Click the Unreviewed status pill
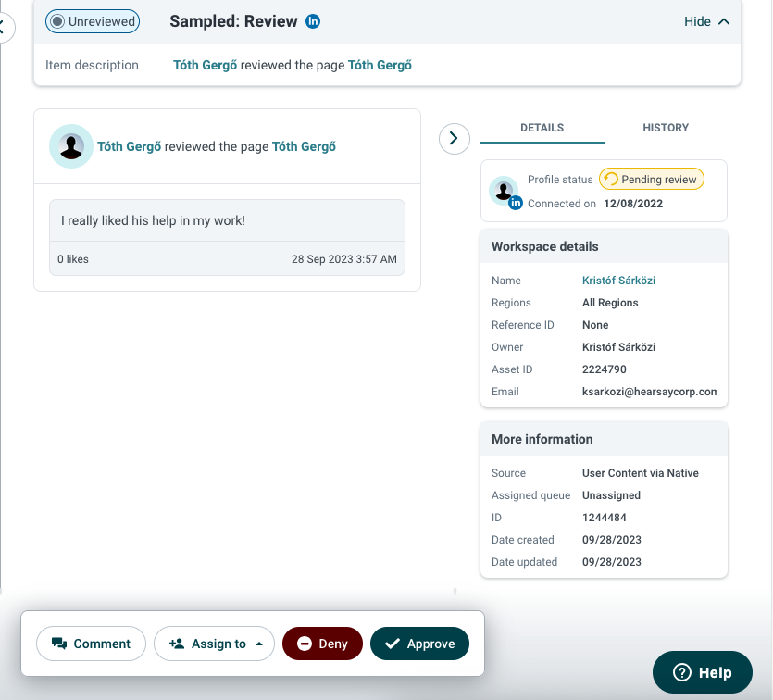Screen dimensions: 773x700 point(93,21)
